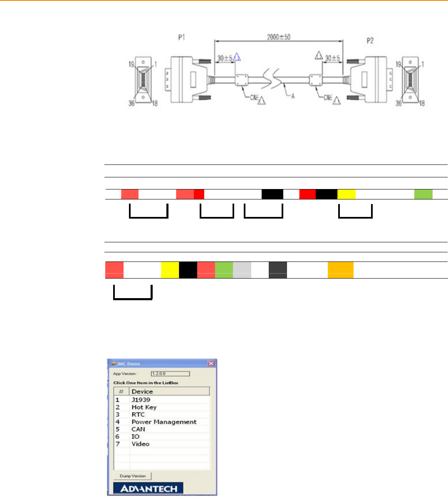
Task: Select the IO entry in the list
Action: tap(162, 436)
